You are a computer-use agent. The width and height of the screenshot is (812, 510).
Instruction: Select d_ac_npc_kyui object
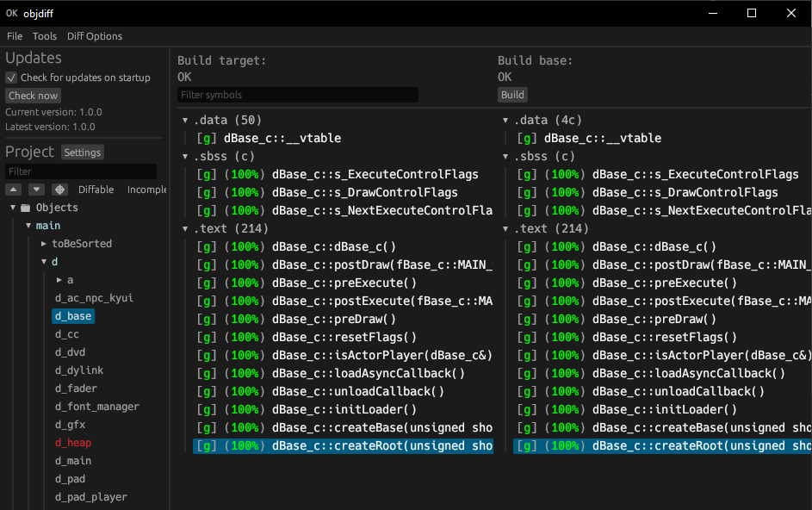coord(94,298)
